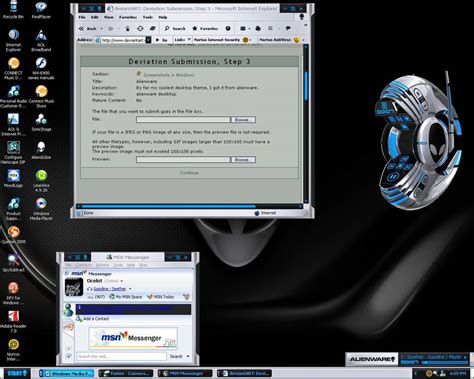Open the Messenger Search dropdown arrow
474x379 pixels.
coord(188,356)
